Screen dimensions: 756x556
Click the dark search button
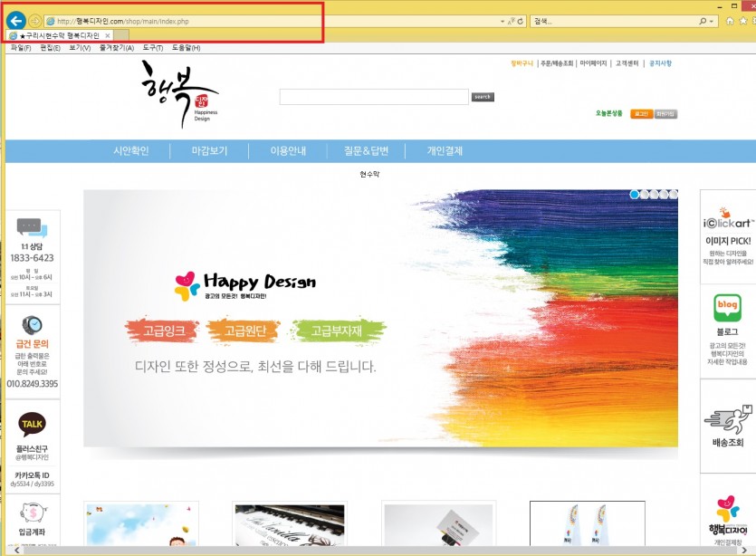click(x=483, y=97)
